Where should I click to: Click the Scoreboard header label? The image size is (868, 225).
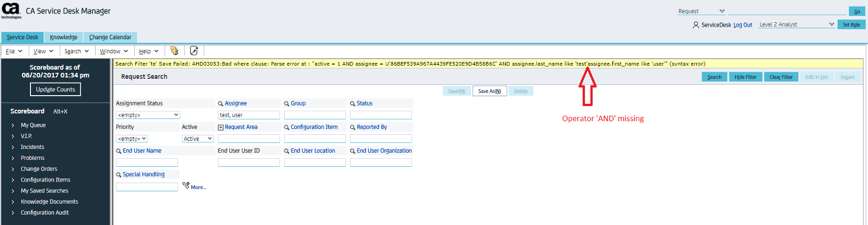27,111
